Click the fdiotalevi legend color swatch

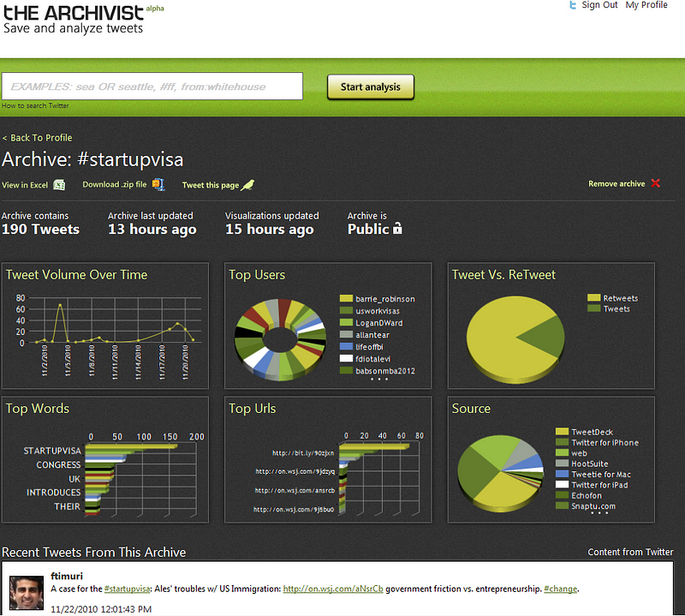[346, 358]
